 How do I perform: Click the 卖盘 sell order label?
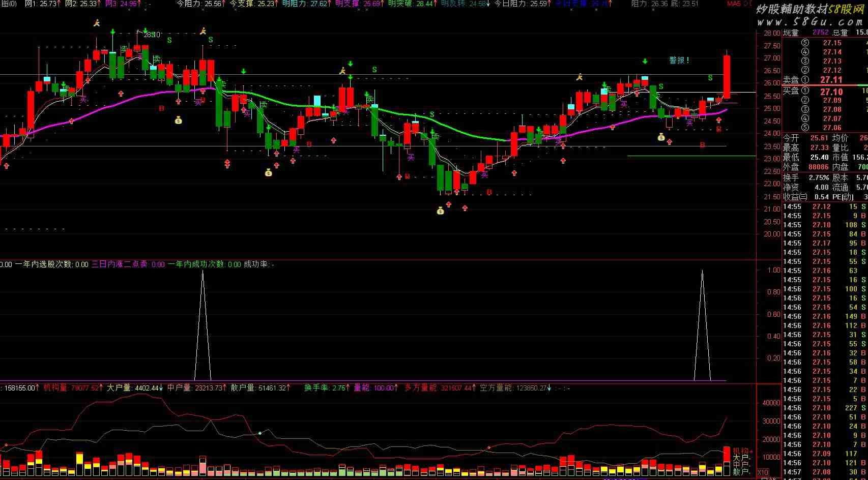click(x=791, y=80)
